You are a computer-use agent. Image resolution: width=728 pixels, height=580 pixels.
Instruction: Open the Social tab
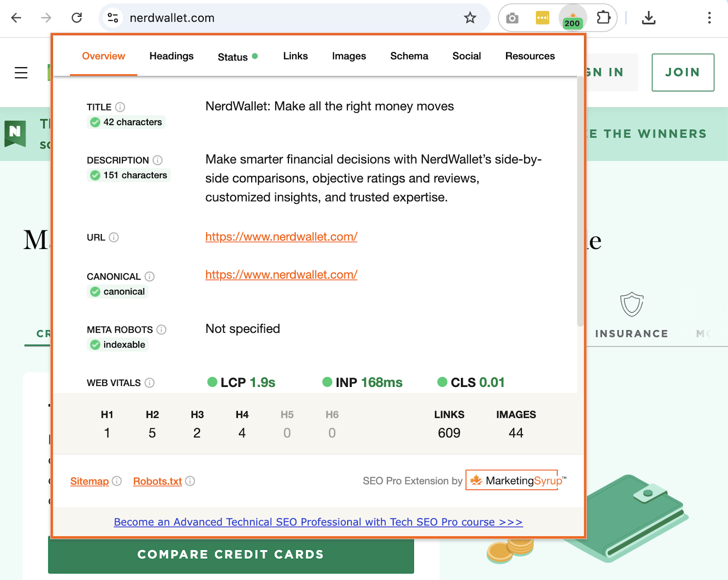(x=466, y=56)
